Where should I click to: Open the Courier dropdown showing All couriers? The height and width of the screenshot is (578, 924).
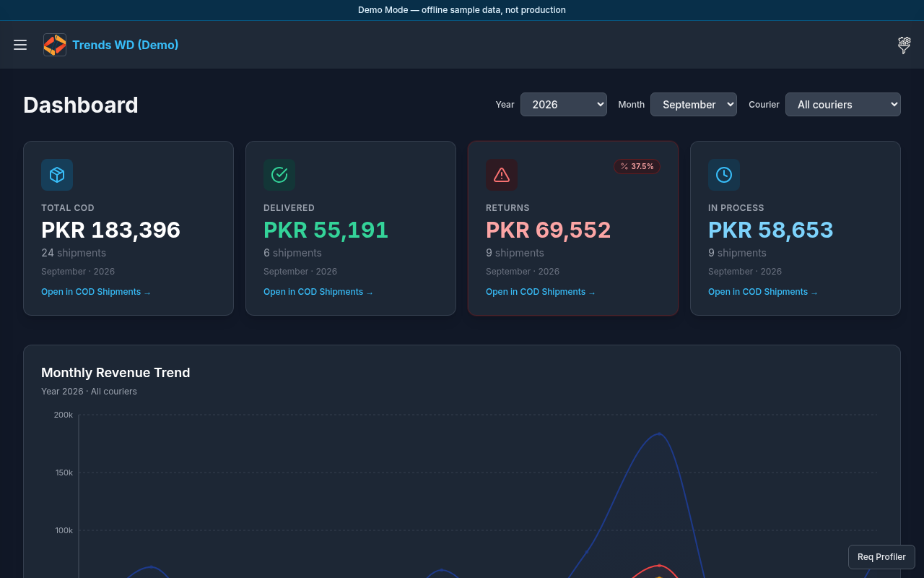(x=843, y=104)
